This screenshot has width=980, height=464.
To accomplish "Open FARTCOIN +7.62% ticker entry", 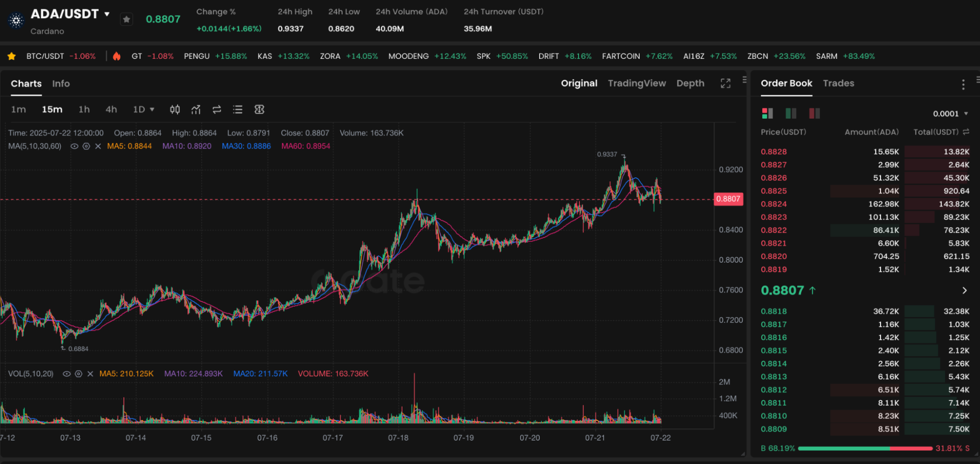I will click(637, 56).
